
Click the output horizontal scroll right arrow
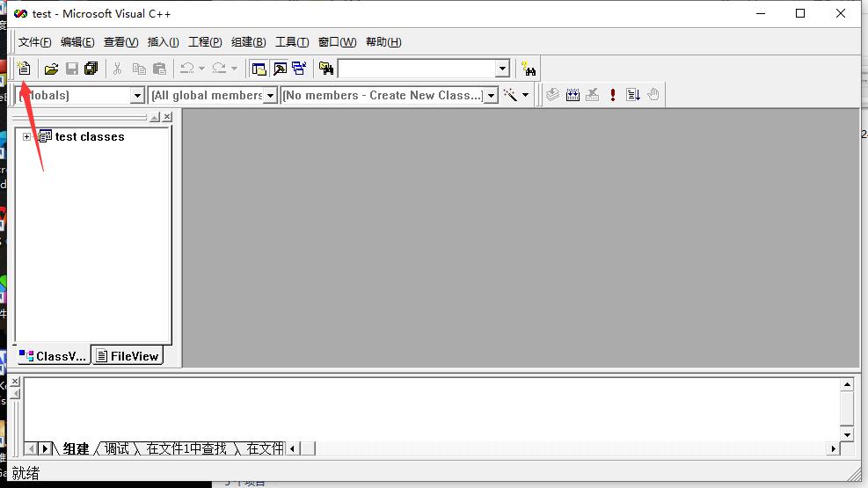point(834,448)
